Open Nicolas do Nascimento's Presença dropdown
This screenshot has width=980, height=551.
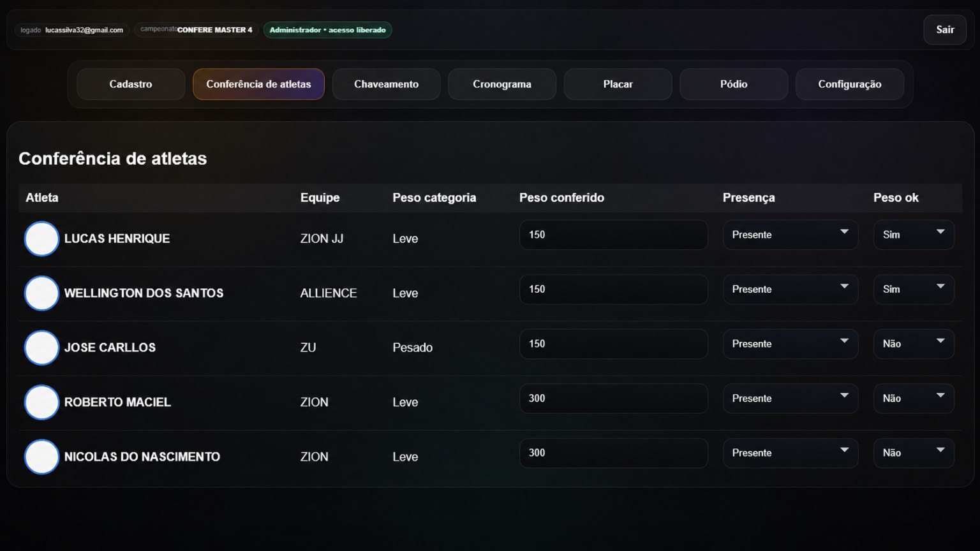pyautogui.click(x=791, y=453)
